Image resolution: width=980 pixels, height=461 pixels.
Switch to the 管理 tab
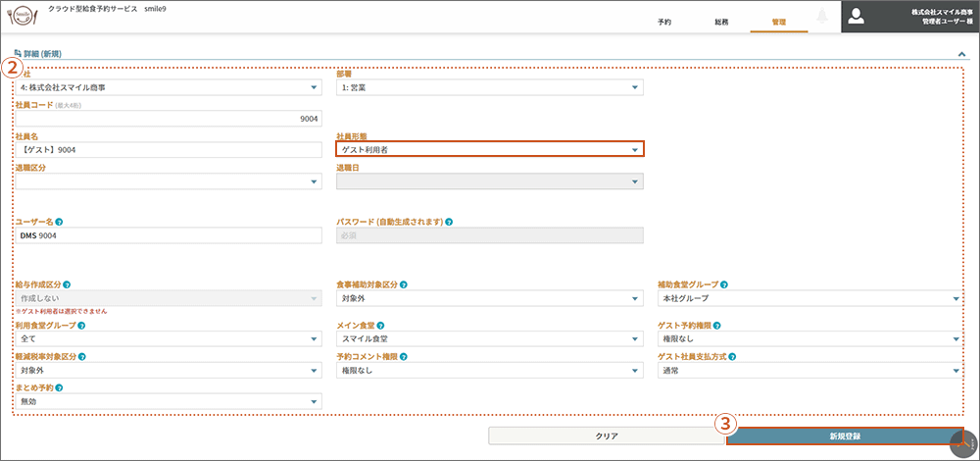(x=779, y=22)
